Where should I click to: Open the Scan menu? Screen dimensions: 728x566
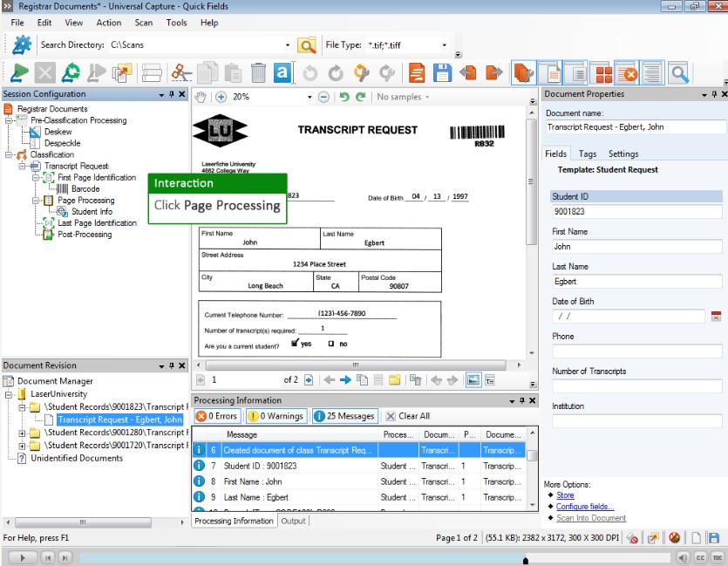[x=144, y=23]
